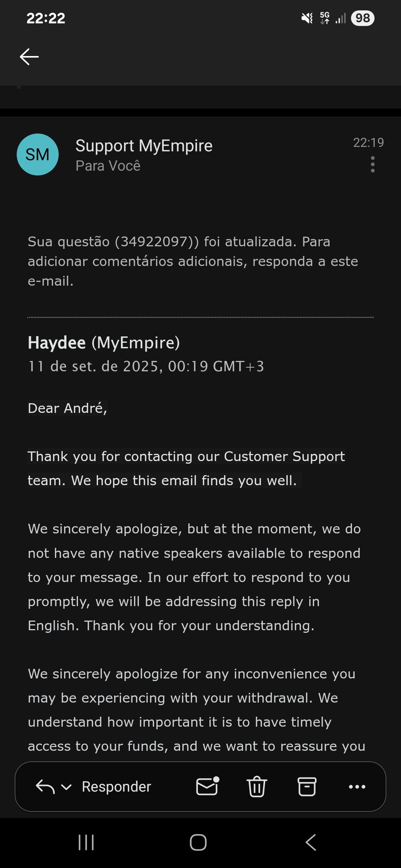
Task: Tap the reply arrow icon
Action: click(x=45, y=786)
